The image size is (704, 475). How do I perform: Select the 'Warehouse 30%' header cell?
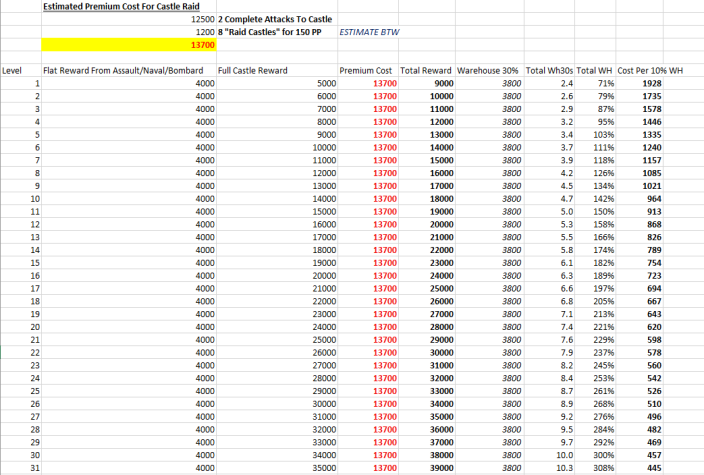pyautogui.click(x=488, y=70)
